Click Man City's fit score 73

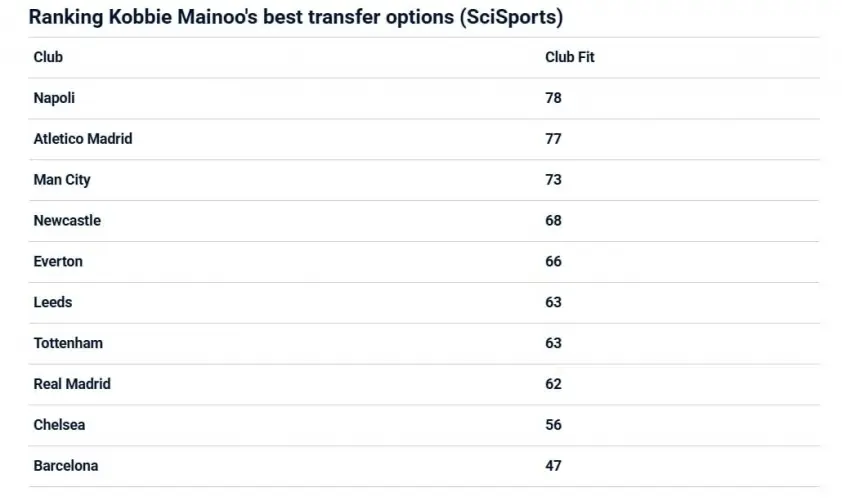[x=553, y=180]
